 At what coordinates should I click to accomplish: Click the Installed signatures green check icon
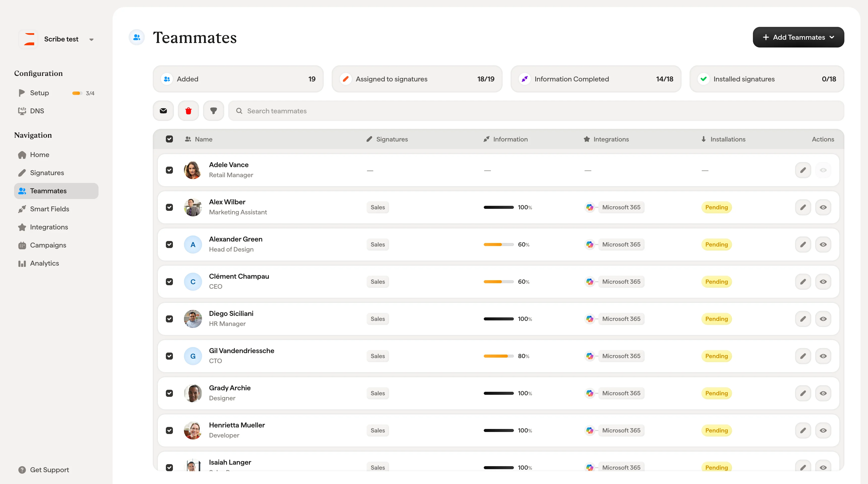click(704, 79)
